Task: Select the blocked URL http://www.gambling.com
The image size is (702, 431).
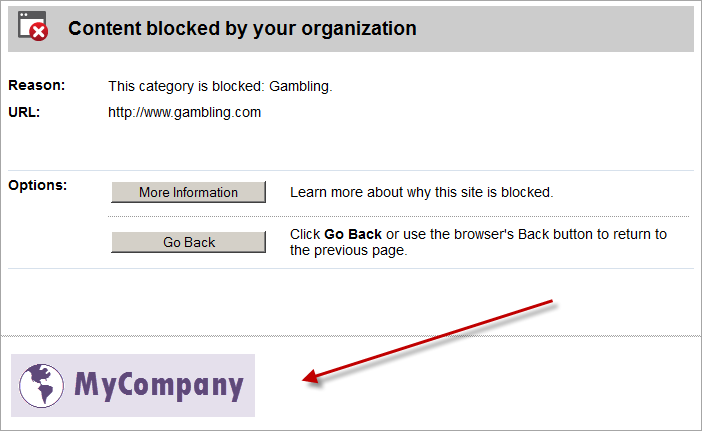Action: click(x=184, y=112)
